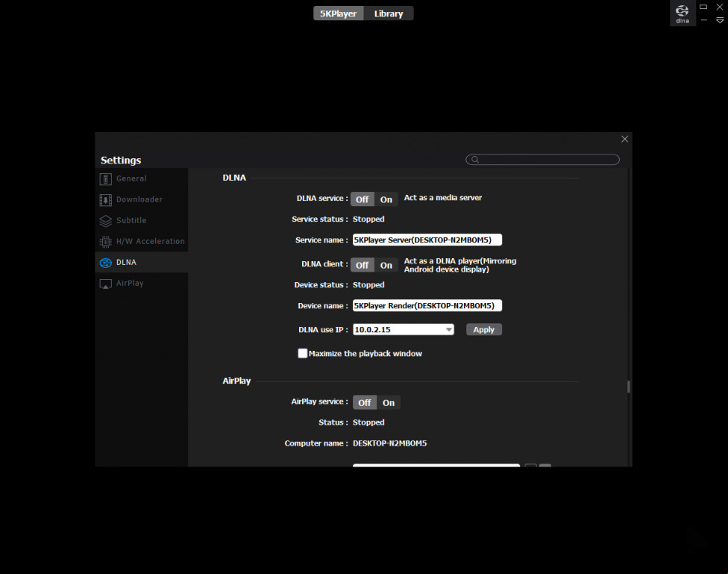Viewport: 728px width, 574px height.
Task: Turn DLNA service On
Action: coord(386,199)
